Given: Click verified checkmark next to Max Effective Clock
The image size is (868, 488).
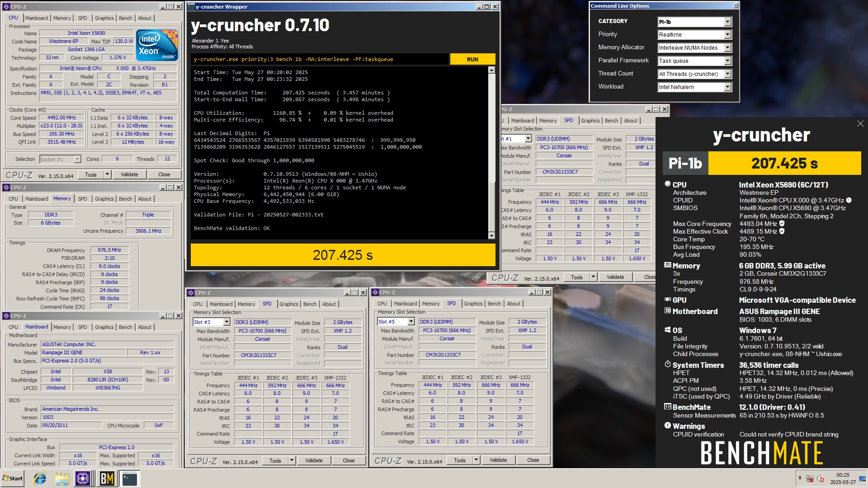Looking at the screenshot, I should click(x=782, y=231).
